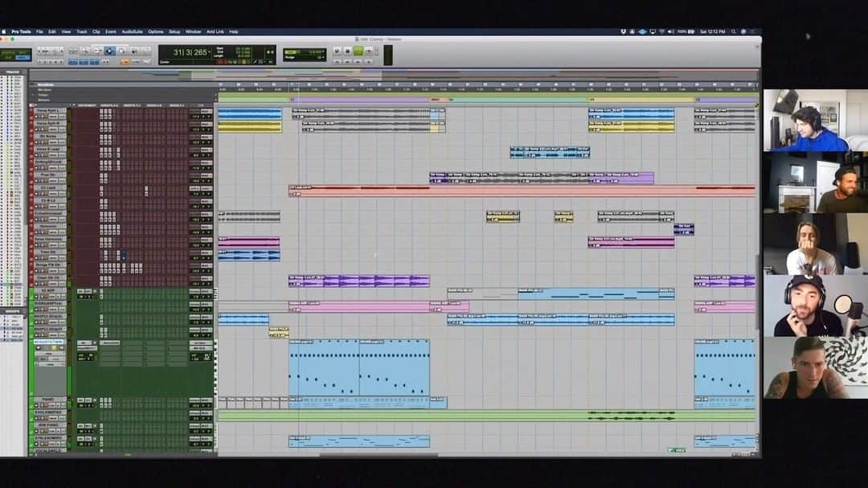Click the volume icon in the menu bar
Image resolution: width=868 pixels, height=488 pixels.
pos(670,31)
